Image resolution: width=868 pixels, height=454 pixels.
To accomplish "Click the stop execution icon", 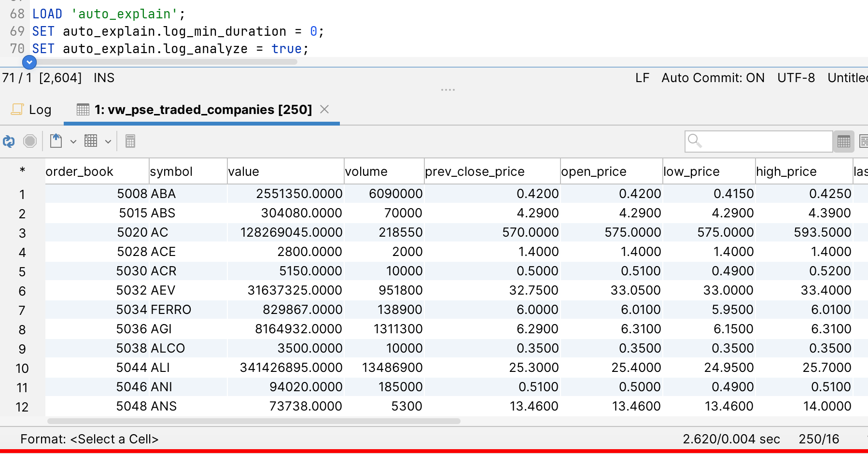I will point(30,142).
